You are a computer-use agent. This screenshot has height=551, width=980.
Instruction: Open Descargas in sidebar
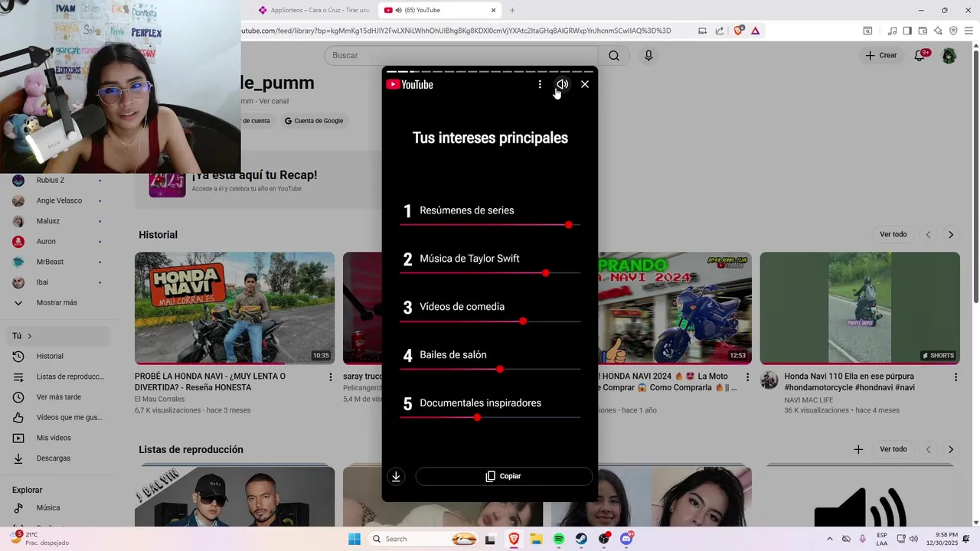pos(58,458)
